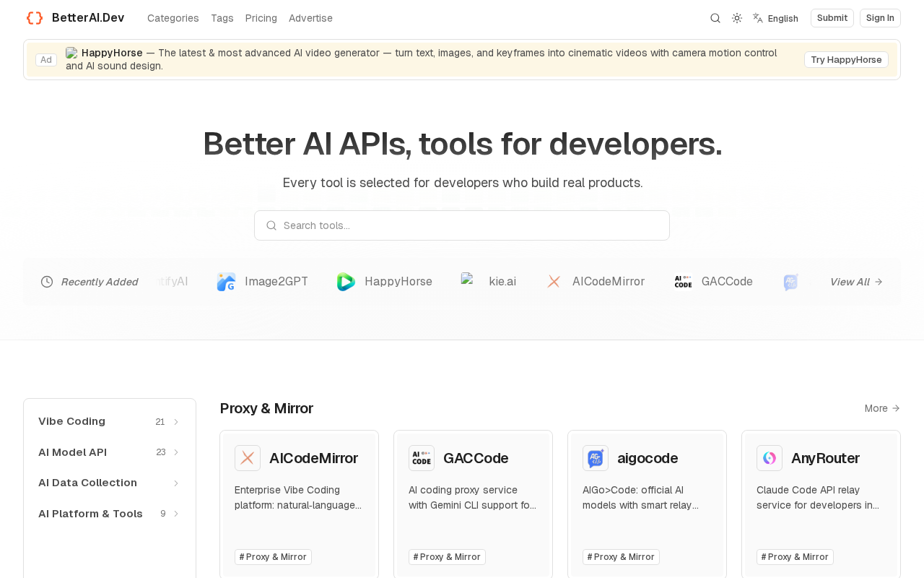Click More link for Proxy & Mirror
The height and width of the screenshot is (578, 924).
pyautogui.click(x=882, y=408)
